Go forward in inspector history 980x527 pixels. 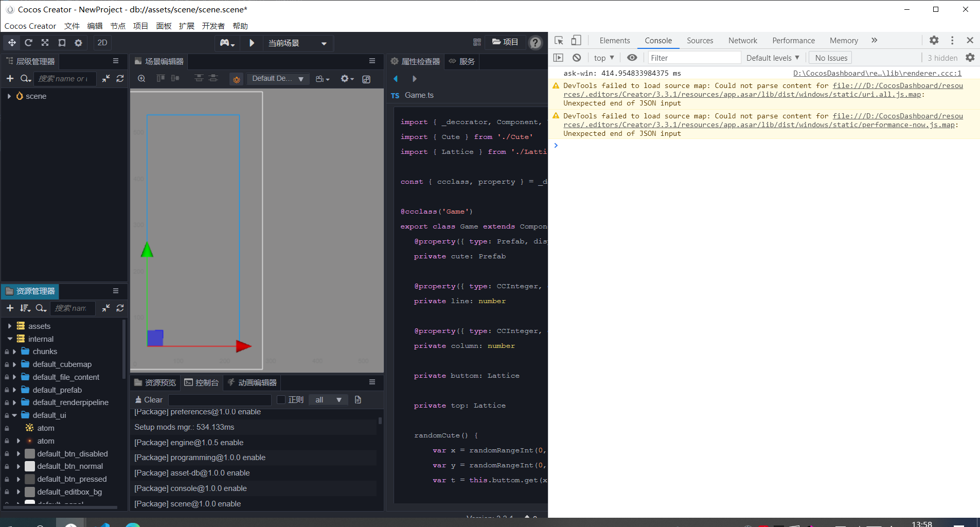point(415,79)
